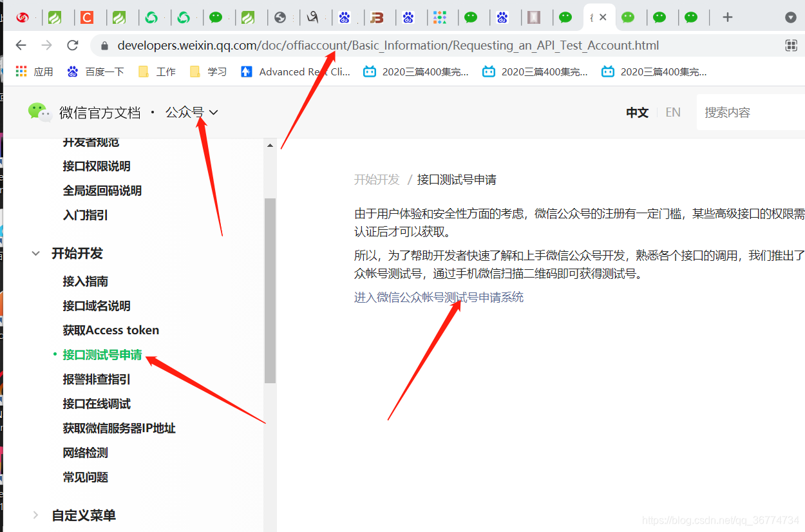The image size is (805, 532).
Task: Open the Advanced Rest Client bookmark
Action: click(296, 71)
